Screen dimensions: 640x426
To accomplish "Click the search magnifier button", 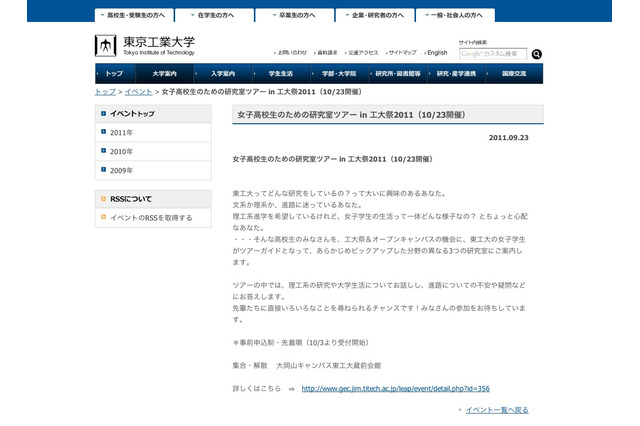I will point(537,54).
